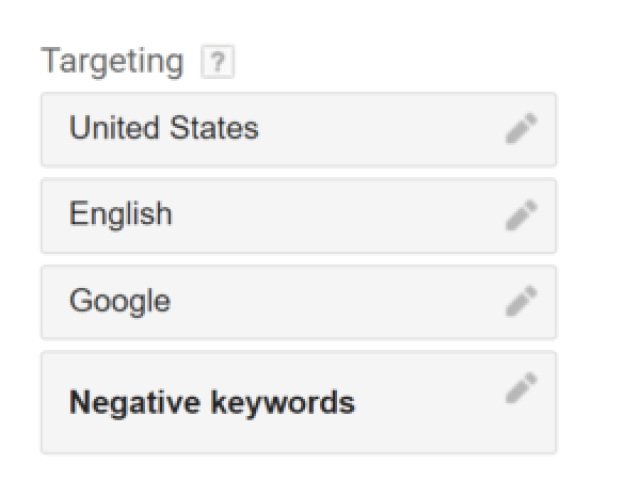Click the Targeting section heading

[x=112, y=62]
